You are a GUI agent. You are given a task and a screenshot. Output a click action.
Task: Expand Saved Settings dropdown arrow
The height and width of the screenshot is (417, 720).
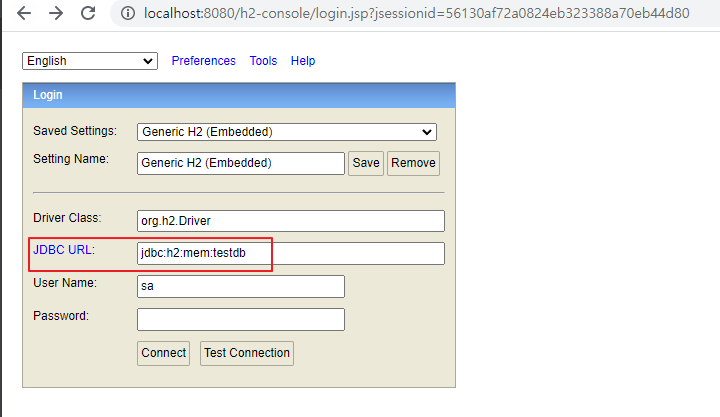click(427, 132)
